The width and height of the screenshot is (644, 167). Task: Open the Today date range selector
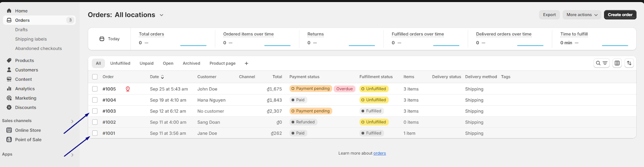point(109,39)
